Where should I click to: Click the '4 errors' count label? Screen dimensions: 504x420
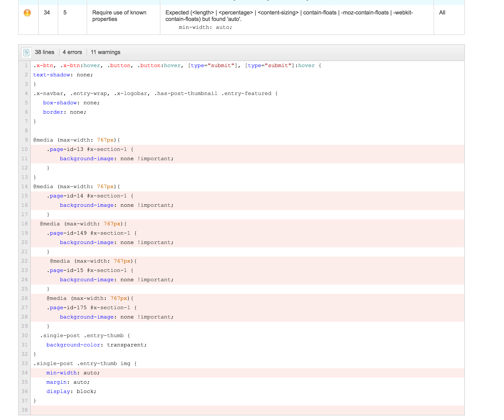pyautogui.click(x=72, y=52)
